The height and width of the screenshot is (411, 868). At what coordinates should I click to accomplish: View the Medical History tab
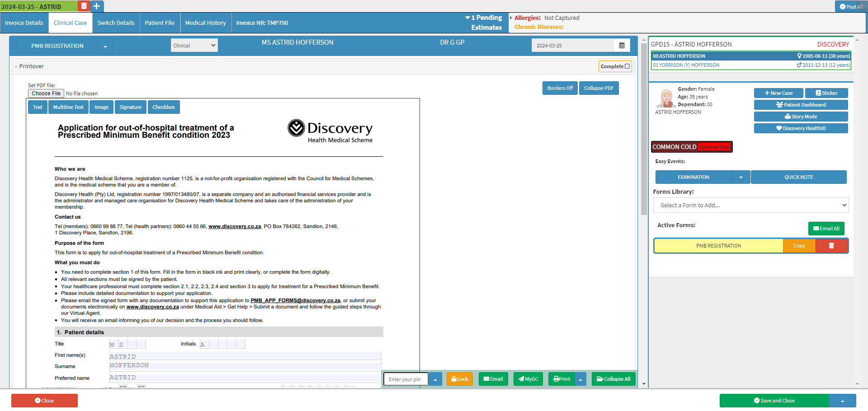coord(205,23)
